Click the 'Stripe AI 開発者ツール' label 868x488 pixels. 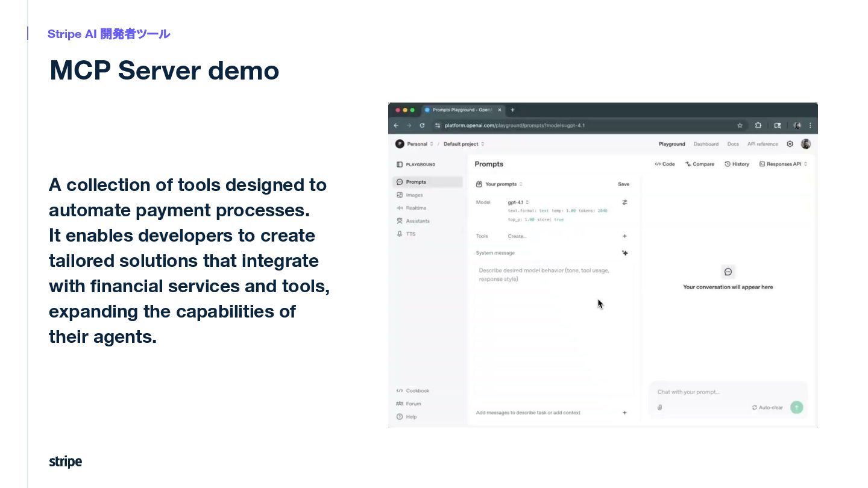click(108, 34)
